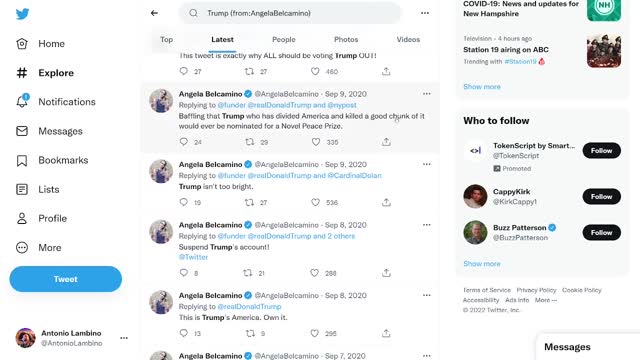Retweet the 'Trump isn't too bright' tweet

(249, 202)
